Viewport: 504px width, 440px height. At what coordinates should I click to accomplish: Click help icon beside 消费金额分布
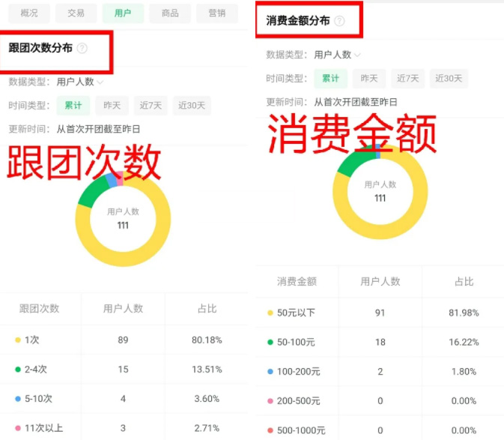point(339,21)
